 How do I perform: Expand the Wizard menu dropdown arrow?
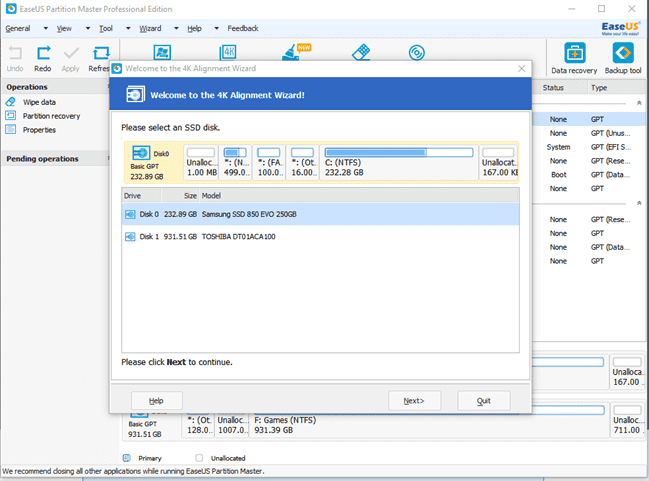[x=176, y=29]
